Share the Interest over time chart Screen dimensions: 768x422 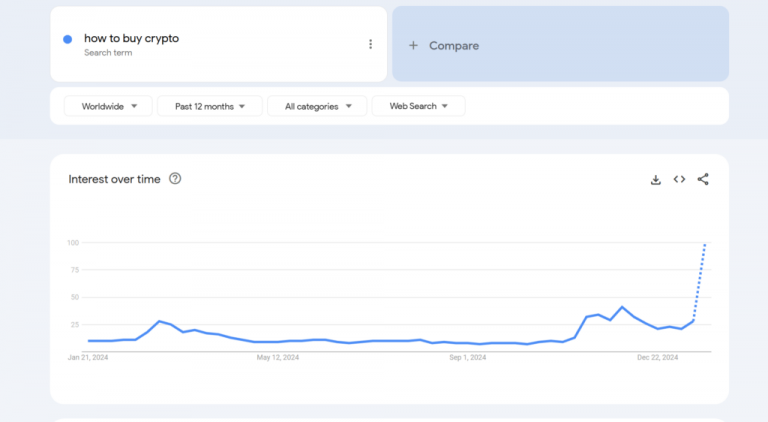click(703, 179)
